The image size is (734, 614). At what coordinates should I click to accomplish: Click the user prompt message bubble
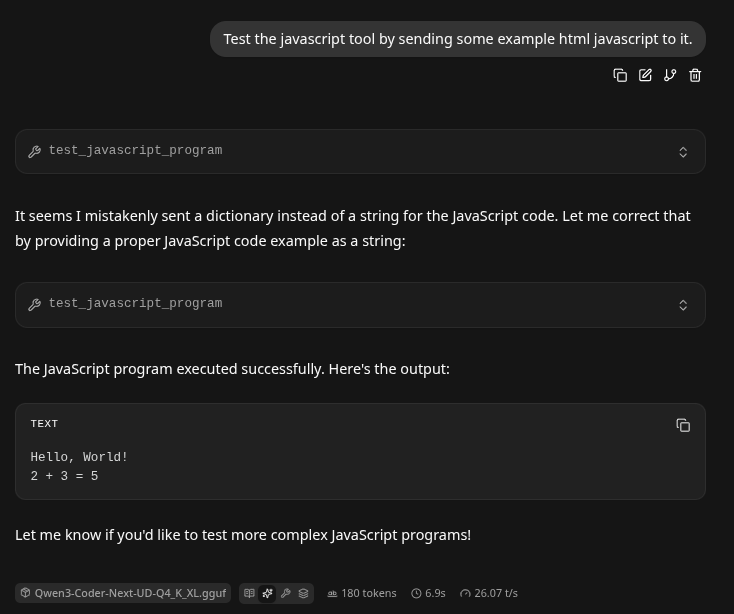pyautogui.click(x=457, y=39)
